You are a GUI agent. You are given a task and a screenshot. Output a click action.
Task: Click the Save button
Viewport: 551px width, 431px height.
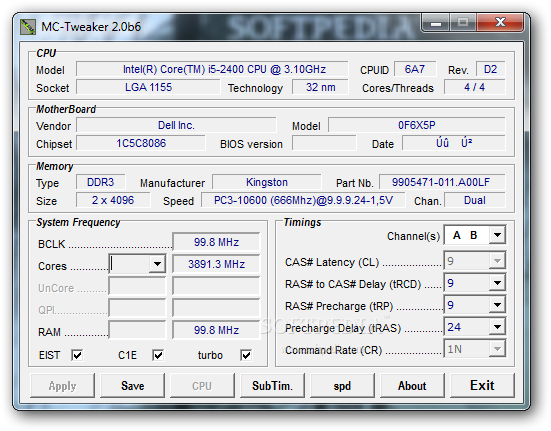click(x=132, y=386)
